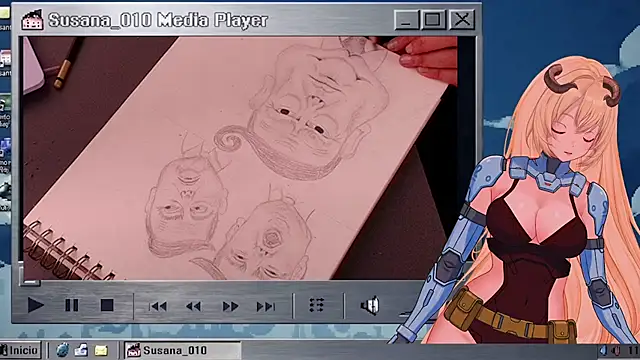
Task: Pause the video in the media player
Action: [x=72, y=305]
